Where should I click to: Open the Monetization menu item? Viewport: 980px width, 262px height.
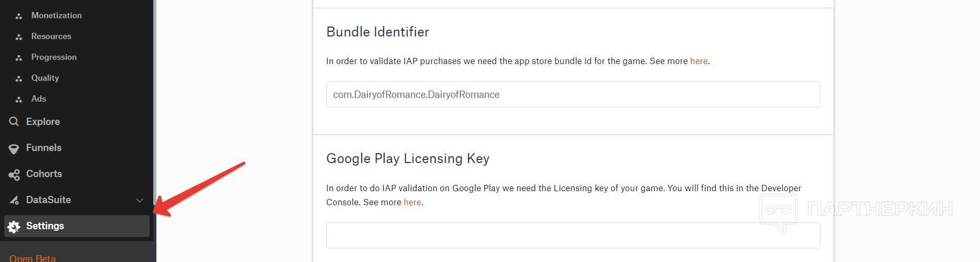[56, 16]
